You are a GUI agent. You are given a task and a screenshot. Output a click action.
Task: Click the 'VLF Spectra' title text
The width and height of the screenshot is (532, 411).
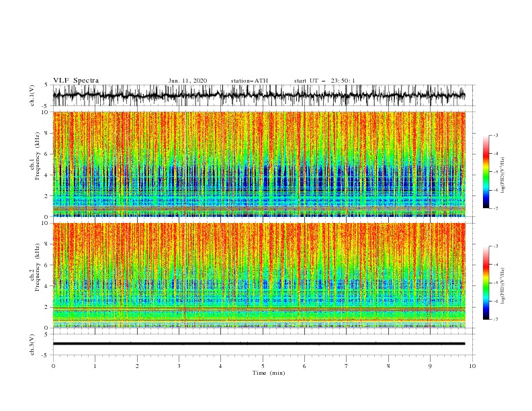(76, 81)
